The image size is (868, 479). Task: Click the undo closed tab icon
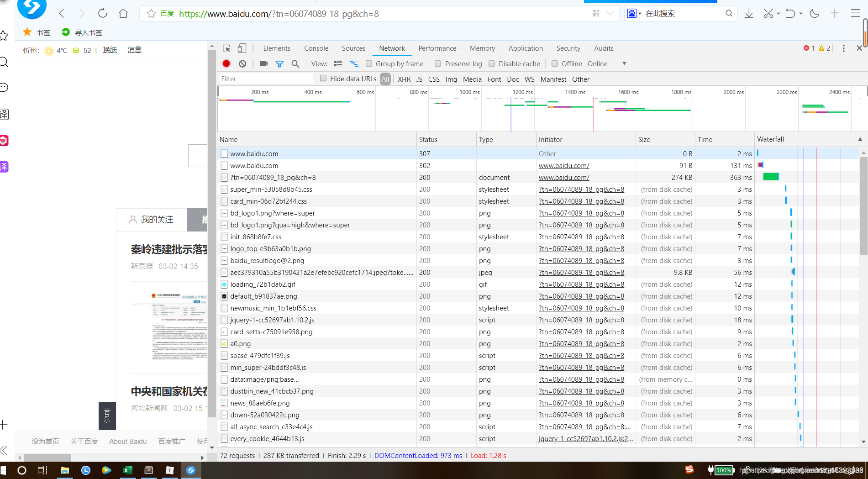(790, 14)
